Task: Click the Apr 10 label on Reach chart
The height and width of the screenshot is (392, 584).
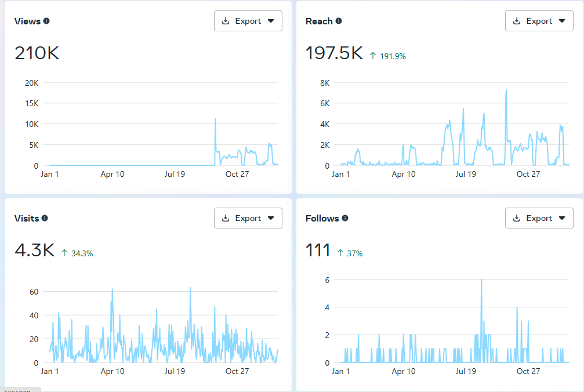Action: 404,174
